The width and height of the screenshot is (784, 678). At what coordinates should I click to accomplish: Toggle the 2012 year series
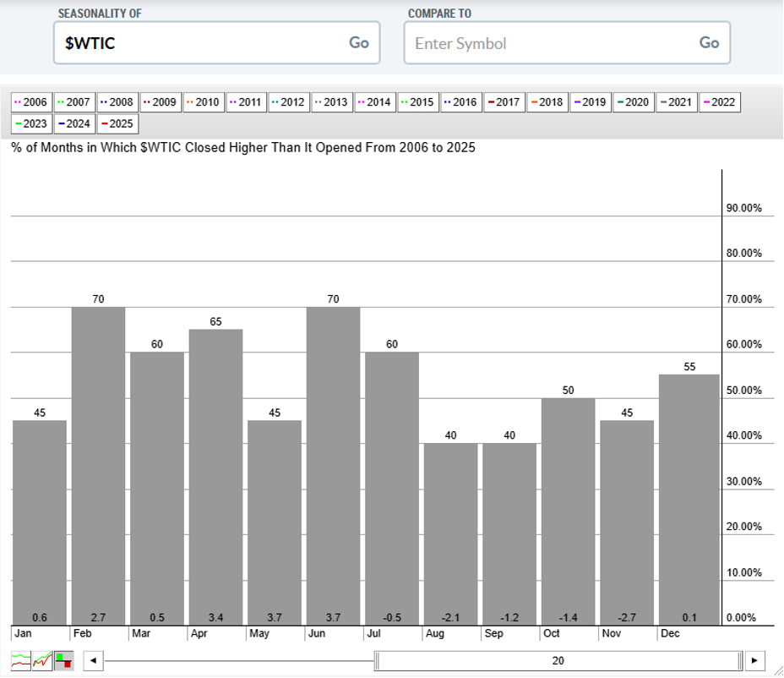289,102
